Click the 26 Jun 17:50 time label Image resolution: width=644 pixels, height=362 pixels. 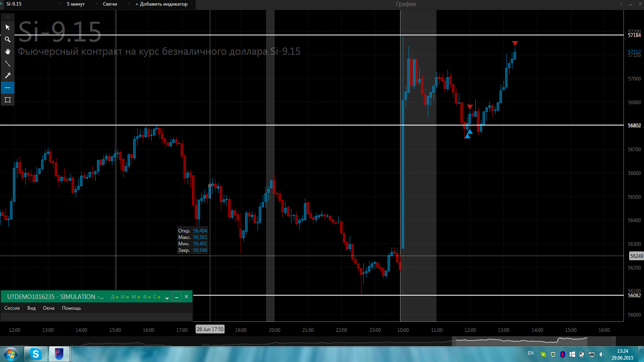210,329
